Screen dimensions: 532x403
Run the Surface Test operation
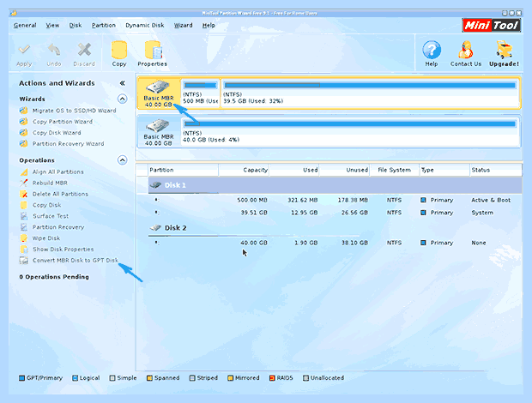[x=51, y=216]
